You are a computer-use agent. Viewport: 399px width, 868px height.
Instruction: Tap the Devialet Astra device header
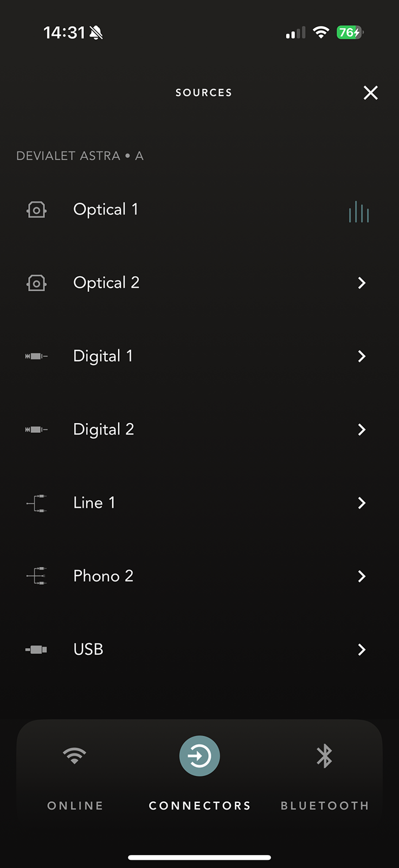coord(80,156)
